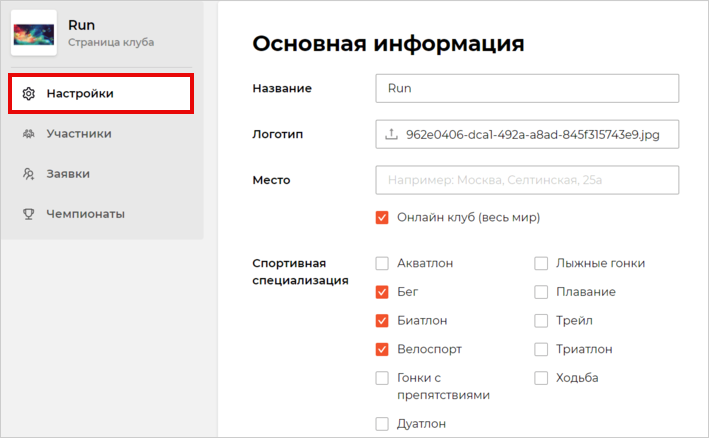The width and height of the screenshot is (709, 438).
Task: Click the Логотип file field
Action: click(527, 134)
